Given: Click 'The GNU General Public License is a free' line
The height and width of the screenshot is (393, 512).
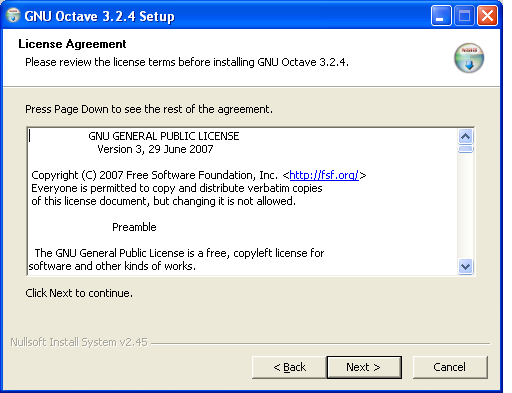Looking at the screenshot, I should 179,253.
